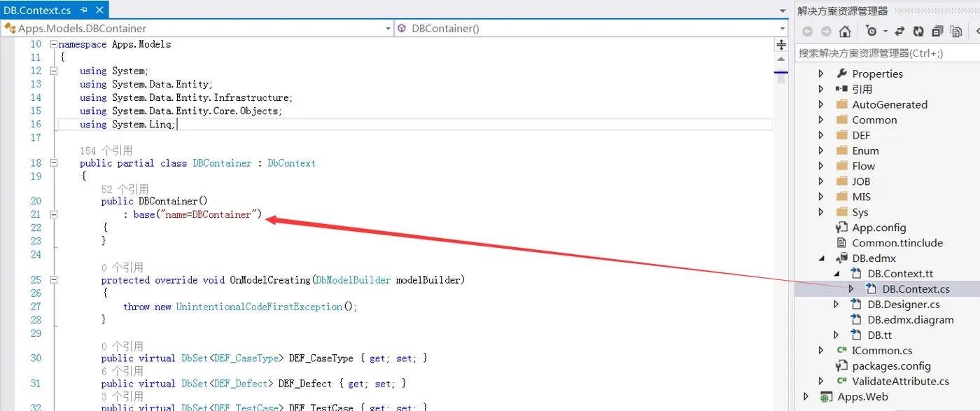980x411 pixels.
Task: Collapse the DB.edmx node
Action: (x=822, y=258)
